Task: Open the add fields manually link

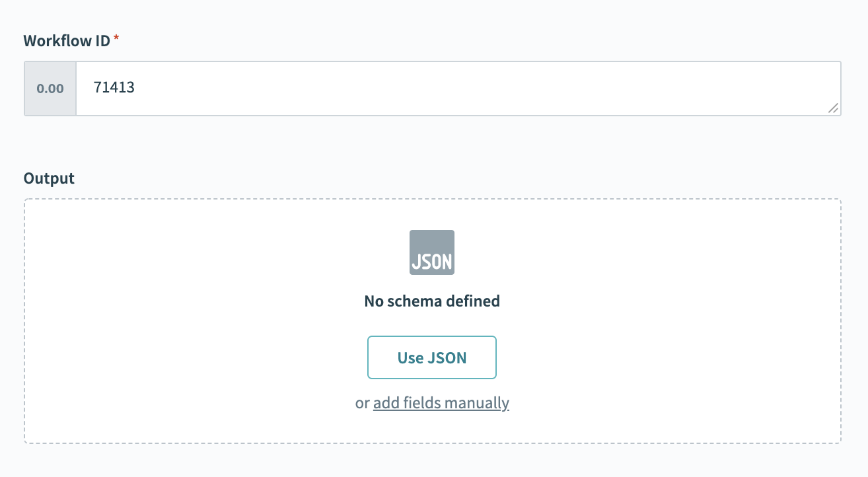Action: [x=441, y=402]
